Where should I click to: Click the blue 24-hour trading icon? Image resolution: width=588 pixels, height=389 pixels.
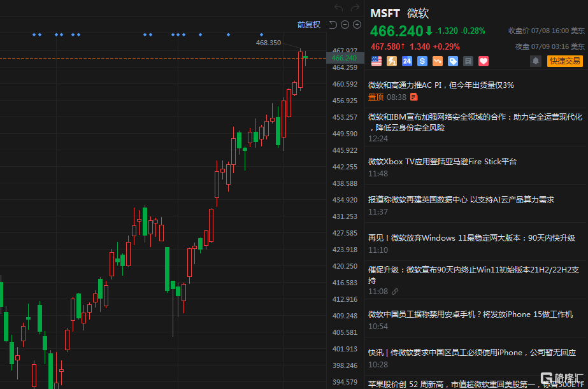[407, 61]
